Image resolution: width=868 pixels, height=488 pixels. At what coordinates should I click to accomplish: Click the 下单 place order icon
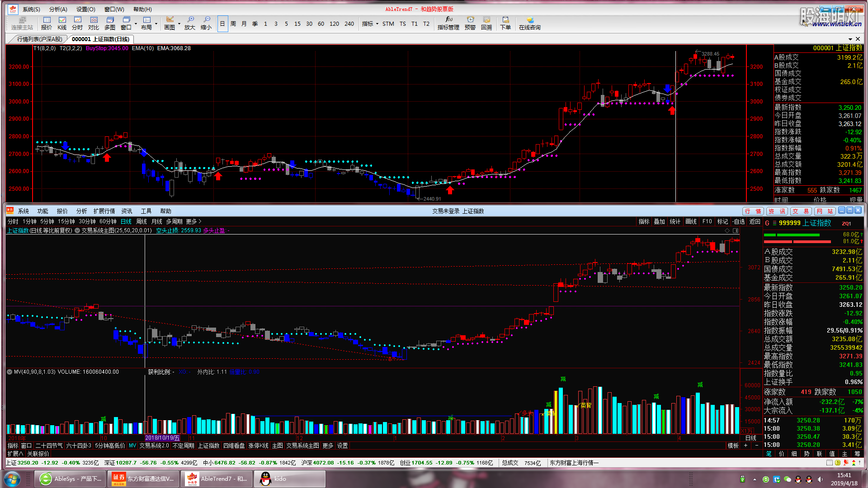[505, 23]
